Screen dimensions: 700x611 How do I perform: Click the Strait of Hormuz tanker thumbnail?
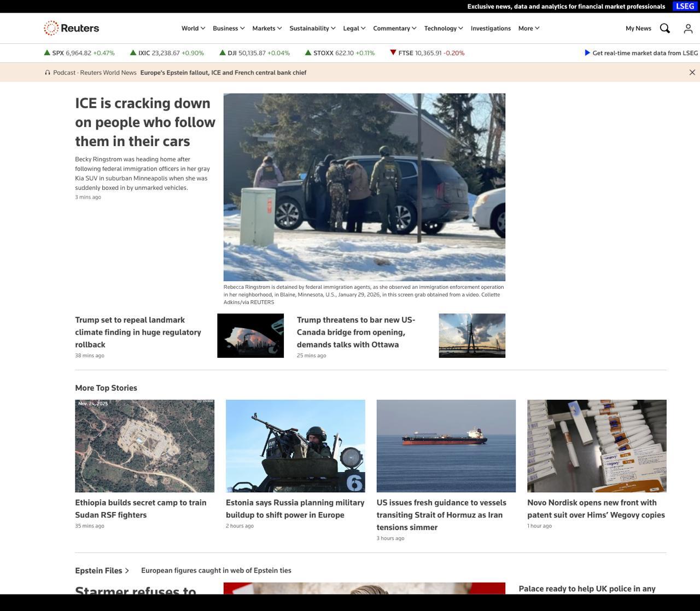click(x=446, y=446)
